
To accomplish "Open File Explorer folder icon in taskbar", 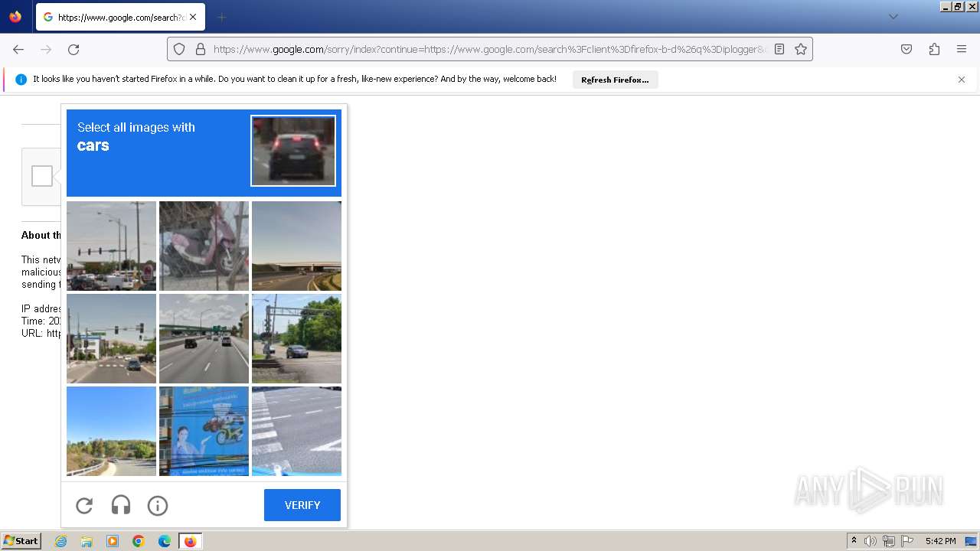I will coord(87,541).
